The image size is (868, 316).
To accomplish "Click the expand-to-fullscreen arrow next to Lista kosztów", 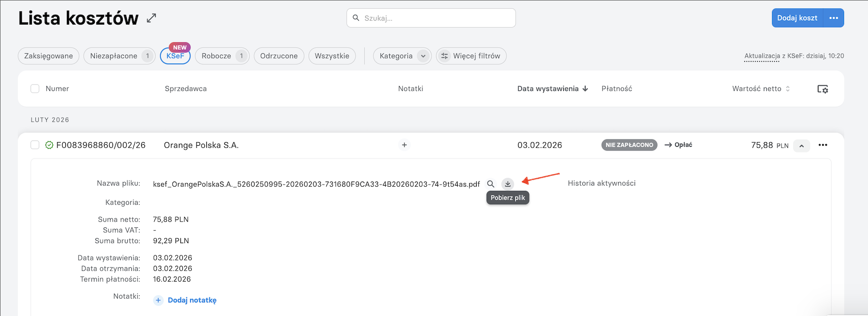I will (151, 18).
